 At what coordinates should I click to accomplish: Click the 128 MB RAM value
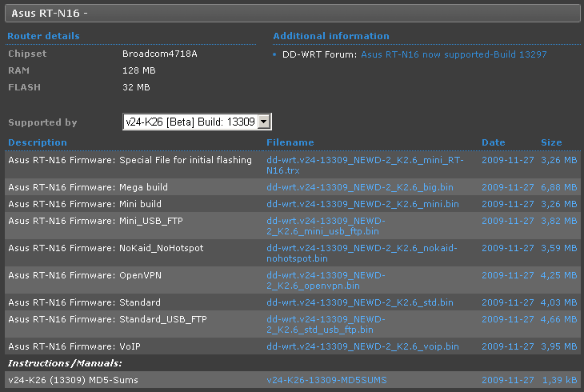[x=139, y=70]
